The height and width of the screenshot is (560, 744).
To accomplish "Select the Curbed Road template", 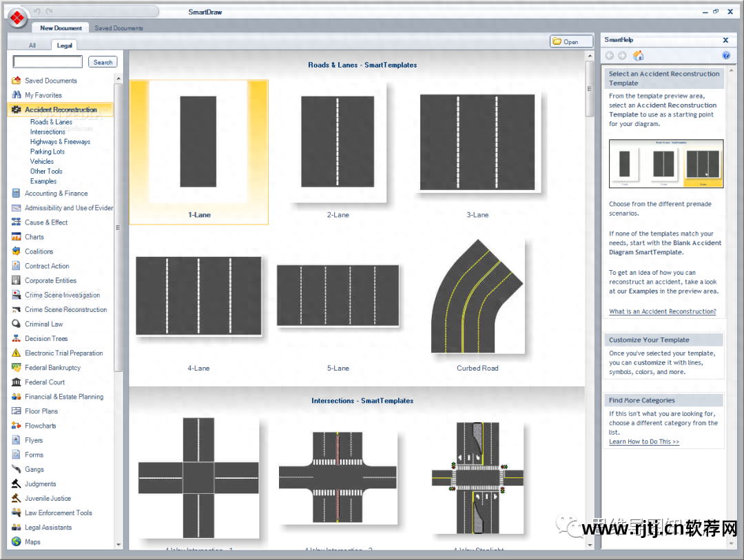I will (x=477, y=296).
